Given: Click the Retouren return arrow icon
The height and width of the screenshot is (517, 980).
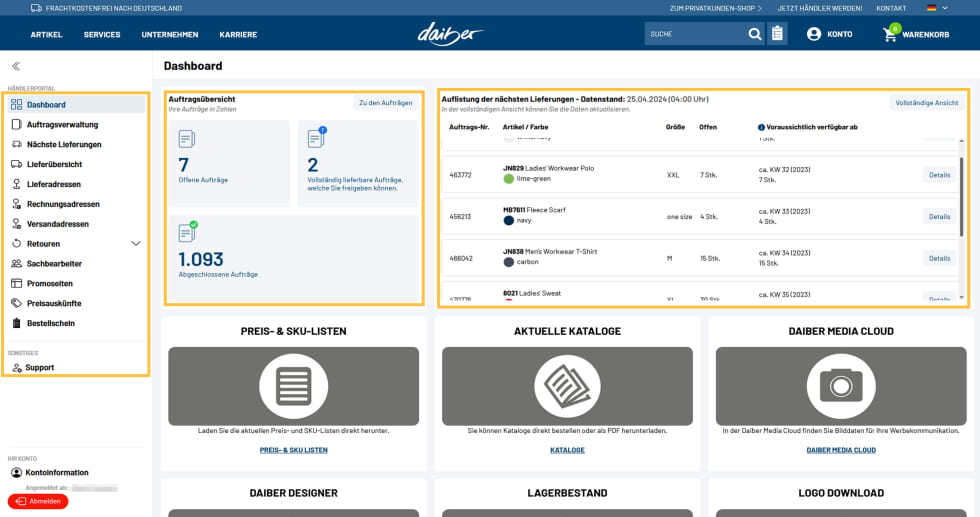Looking at the screenshot, I should coord(17,244).
